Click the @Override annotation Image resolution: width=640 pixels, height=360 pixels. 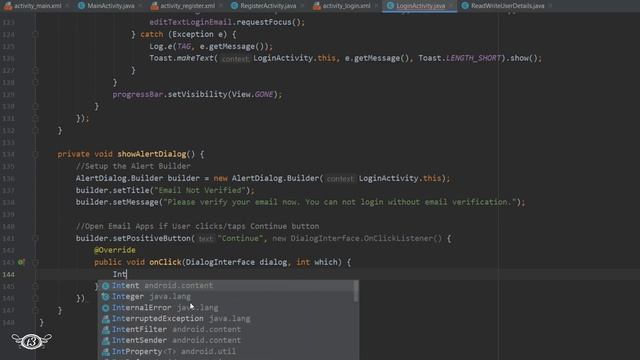click(115, 250)
